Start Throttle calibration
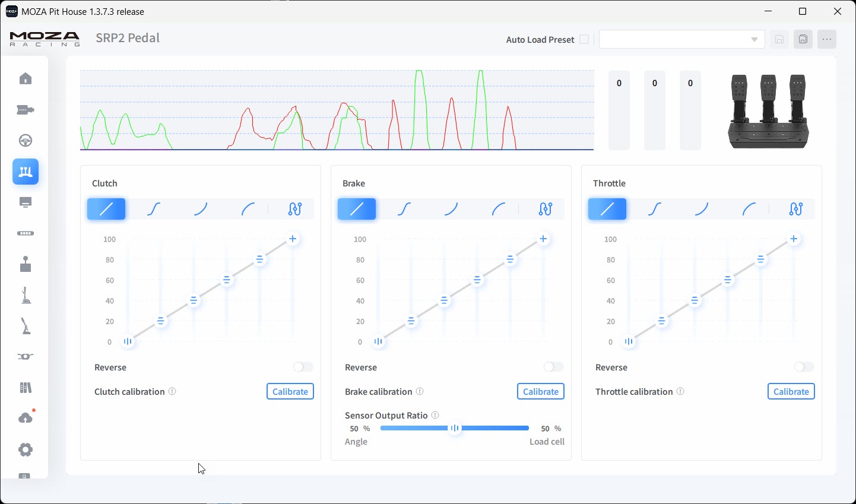Image resolution: width=856 pixels, height=504 pixels. [x=791, y=391]
